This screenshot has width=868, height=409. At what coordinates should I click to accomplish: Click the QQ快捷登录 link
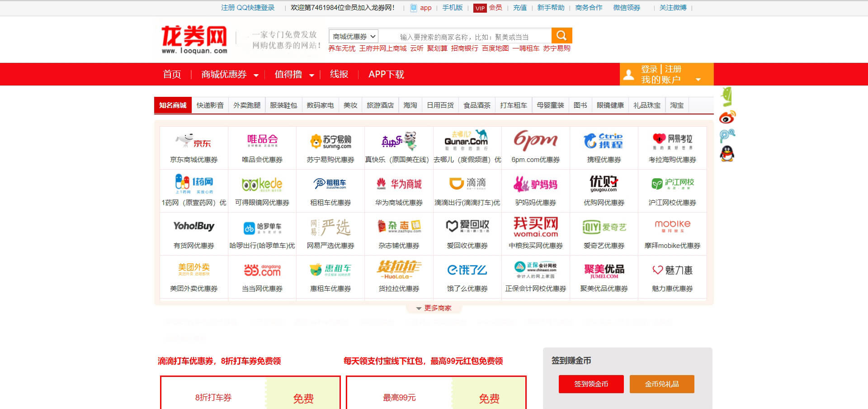[x=255, y=8]
